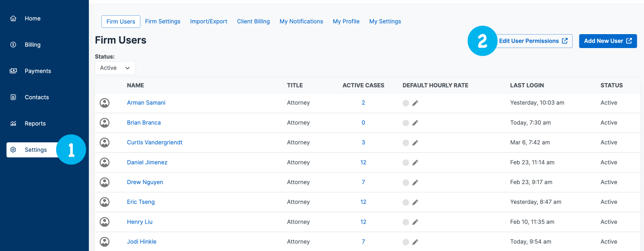Edit Curtis Vandergriendt's hourly rate pencil
This screenshot has height=251, width=644.
415,142
